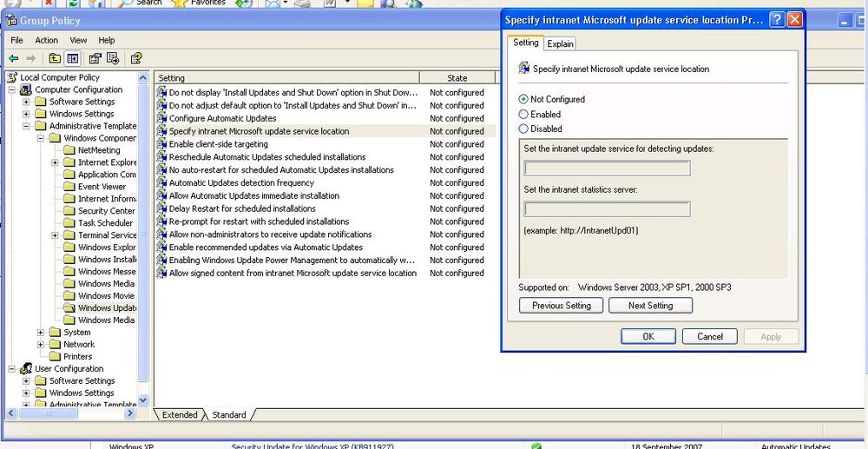The image size is (868, 449).
Task: Toggle the Show/Hide Console Tree icon
Action: (73, 58)
